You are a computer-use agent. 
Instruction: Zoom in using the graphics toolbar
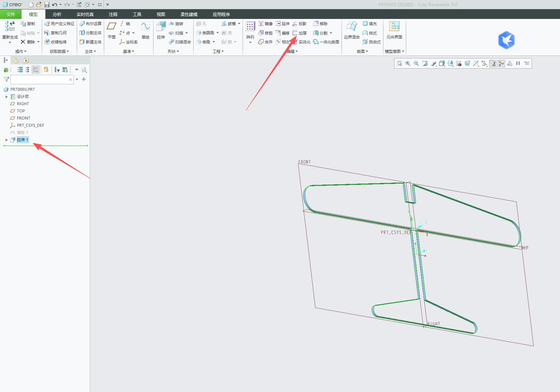[x=408, y=63]
